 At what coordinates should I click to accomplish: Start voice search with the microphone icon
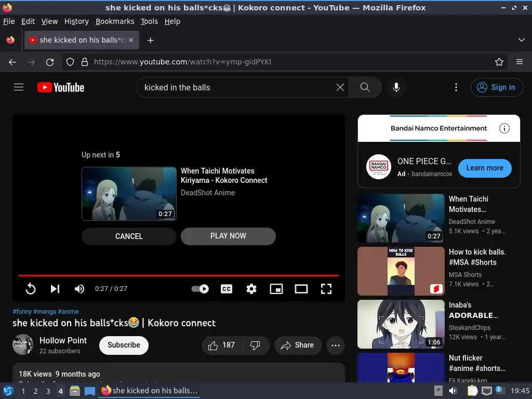(396, 87)
